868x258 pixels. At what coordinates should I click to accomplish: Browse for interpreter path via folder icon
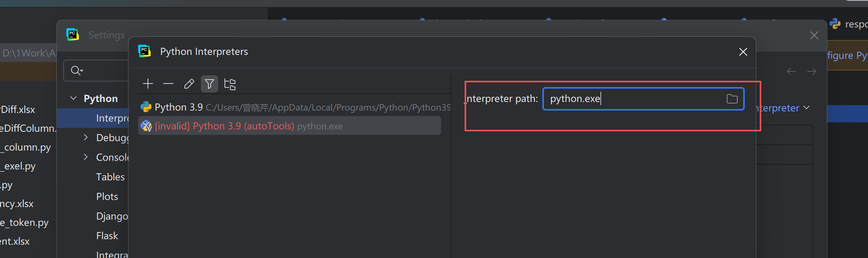pos(732,99)
